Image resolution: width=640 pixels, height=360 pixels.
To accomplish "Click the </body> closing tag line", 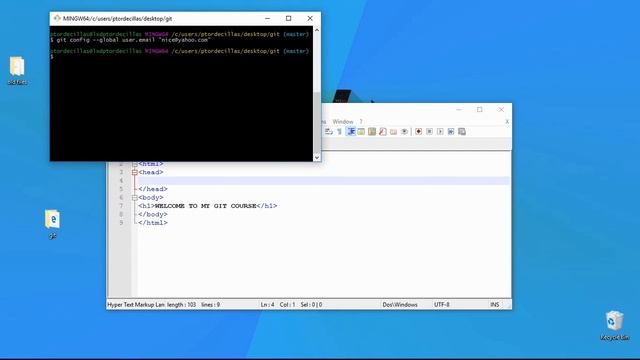I will tap(153, 214).
